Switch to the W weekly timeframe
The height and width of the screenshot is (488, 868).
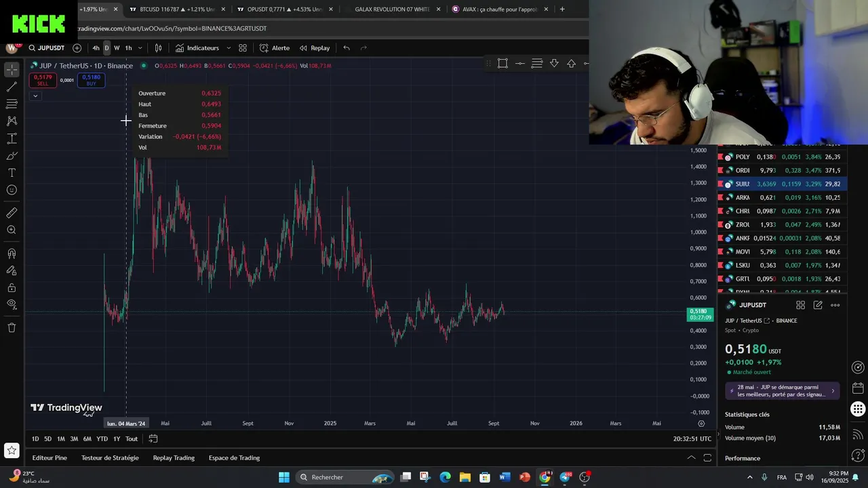point(117,48)
